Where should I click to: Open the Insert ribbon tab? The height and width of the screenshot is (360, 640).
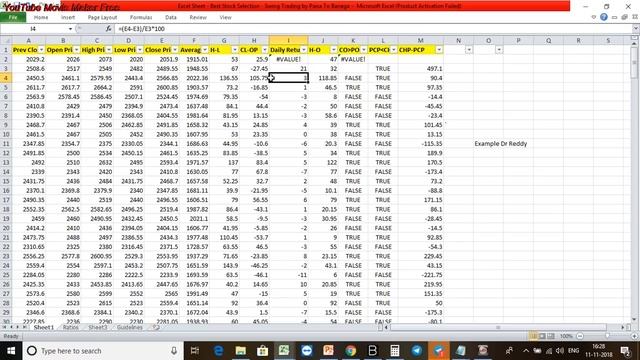68,17
